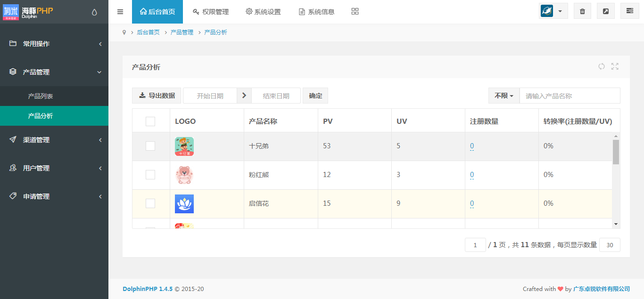Open the grid modules icon in top bar
Image resolution: width=644 pixels, height=299 pixels.
click(x=355, y=11)
